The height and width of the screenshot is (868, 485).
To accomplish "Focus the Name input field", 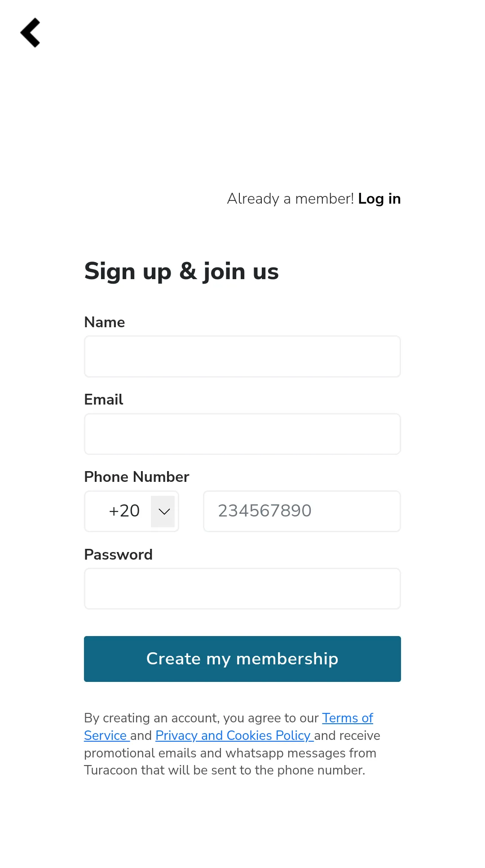I will pos(242,356).
